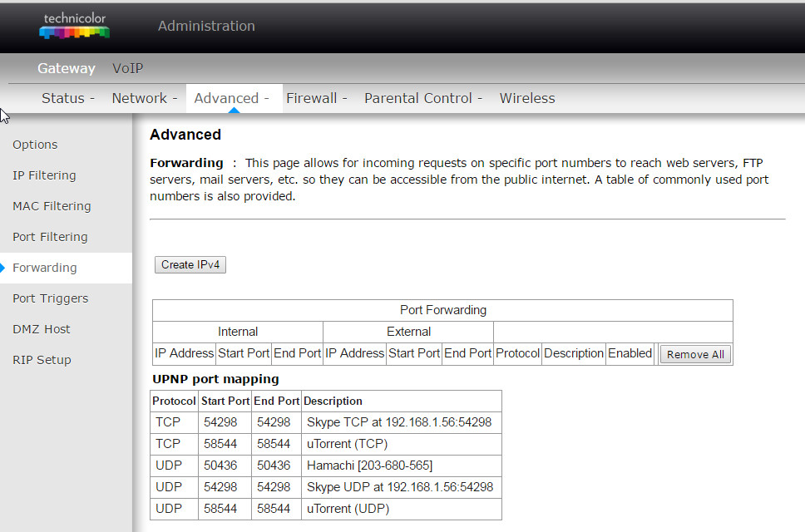805x532 pixels.
Task: Select the Skype TCP mapping row
Action: [x=326, y=422]
